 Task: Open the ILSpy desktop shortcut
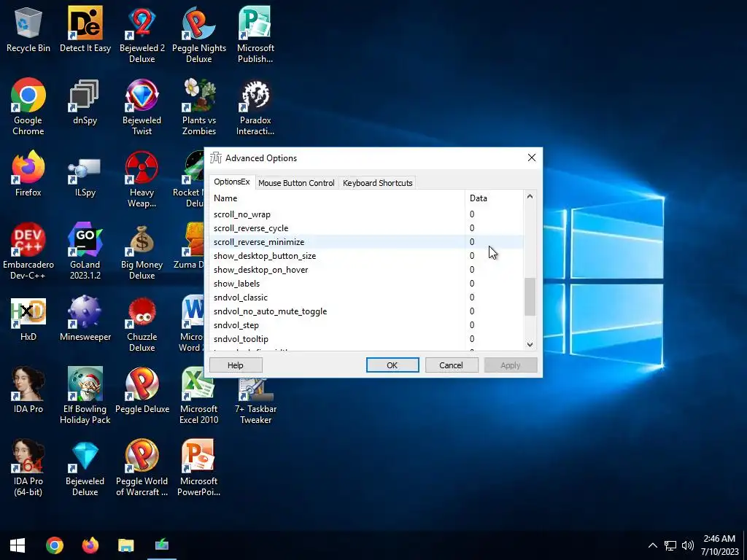point(85,174)
